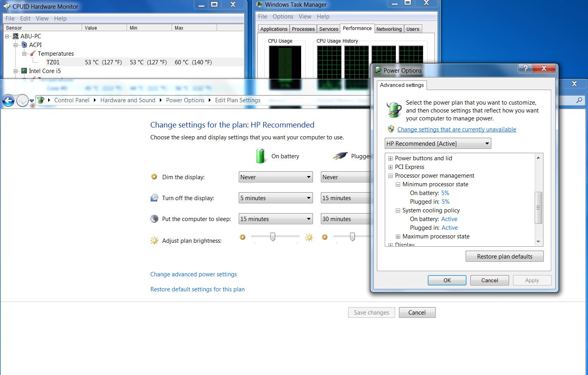Click the power plug icon for Plugged in
588x375 pixels.
pyautogui.click(x=340, y=156)
